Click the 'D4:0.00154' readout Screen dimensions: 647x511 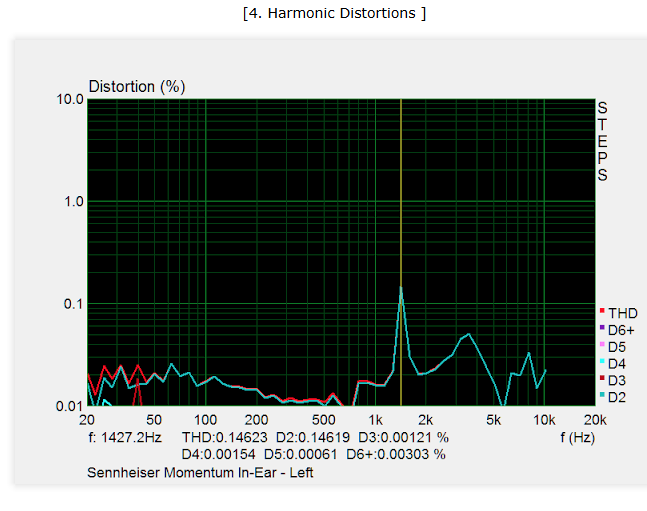[x=219, y=454]
